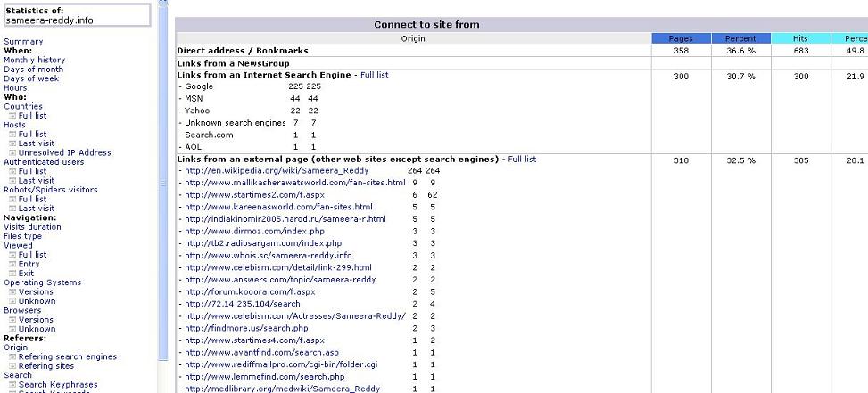This screenshot has height=393, width=868.
Task: Click the blue Pages column header
Action: pos(680,38)
